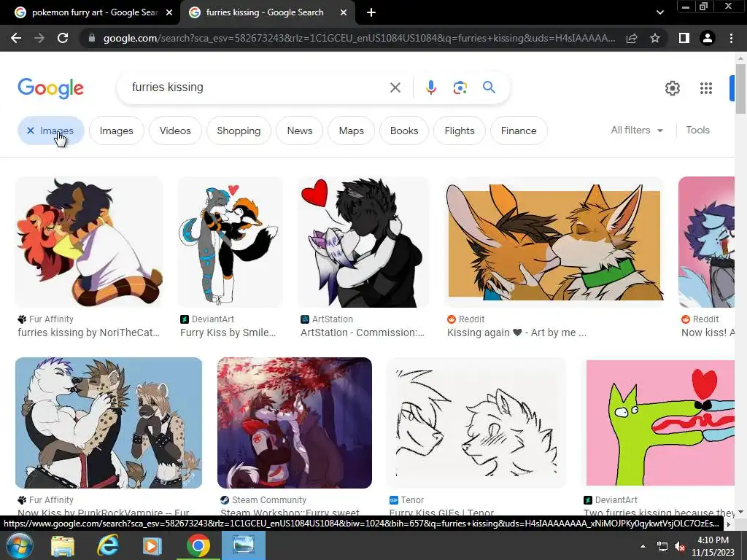This screenshot has height=560, width=747.
Task: Click Chrome icon in taskbar
Action: click(198, 545)
